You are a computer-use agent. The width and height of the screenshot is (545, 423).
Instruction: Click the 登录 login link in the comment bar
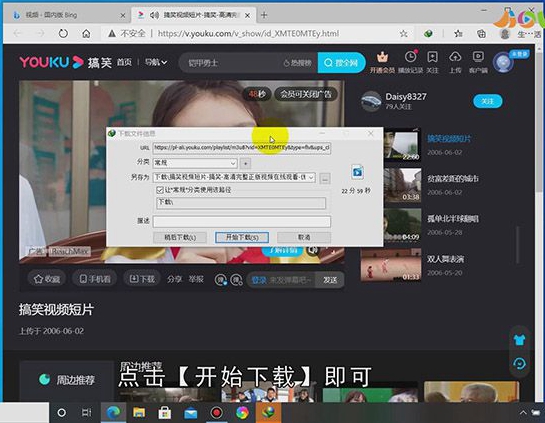tap(259, 280)
